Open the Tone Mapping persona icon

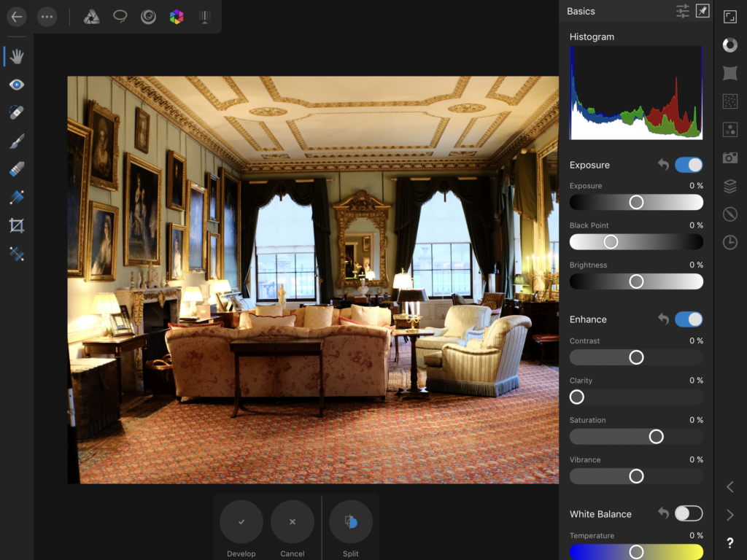(205, 17)
